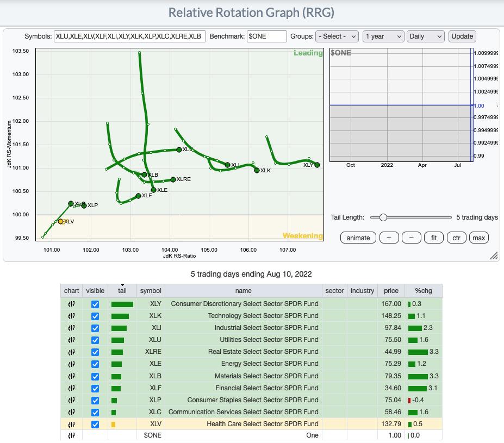504x443 pixels.
Task: Open chart icon for XLU row
Action: [71, 340]
